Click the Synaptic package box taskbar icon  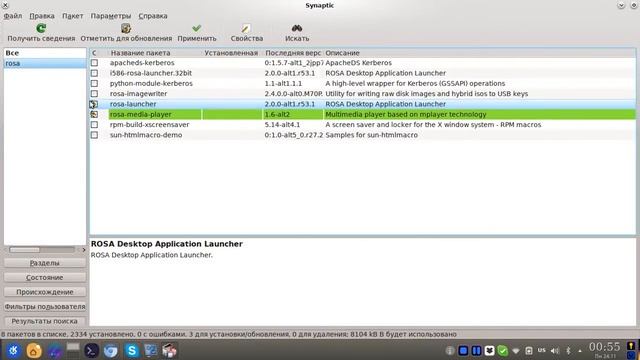pyautogui.click(x=169, y=351)
